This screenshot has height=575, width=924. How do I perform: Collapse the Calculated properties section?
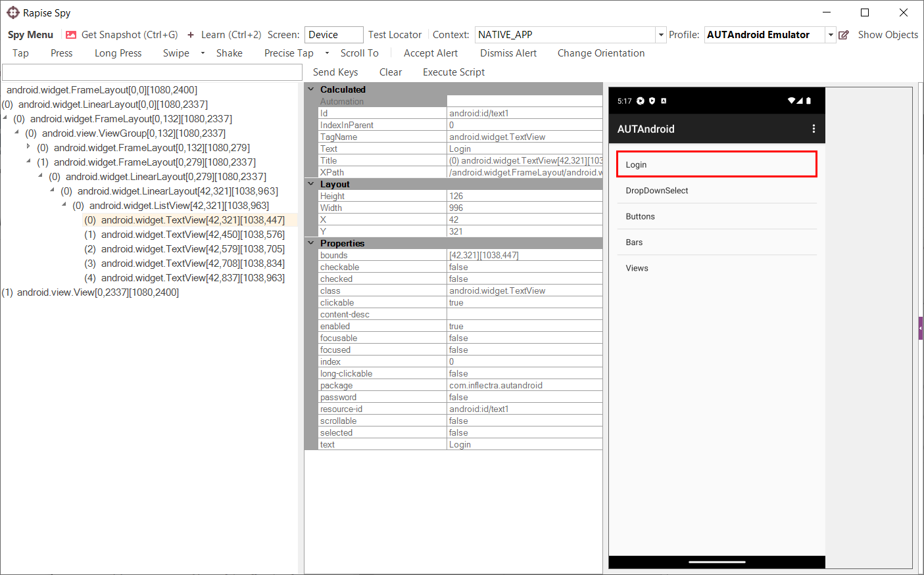click(x=311, y=89)
